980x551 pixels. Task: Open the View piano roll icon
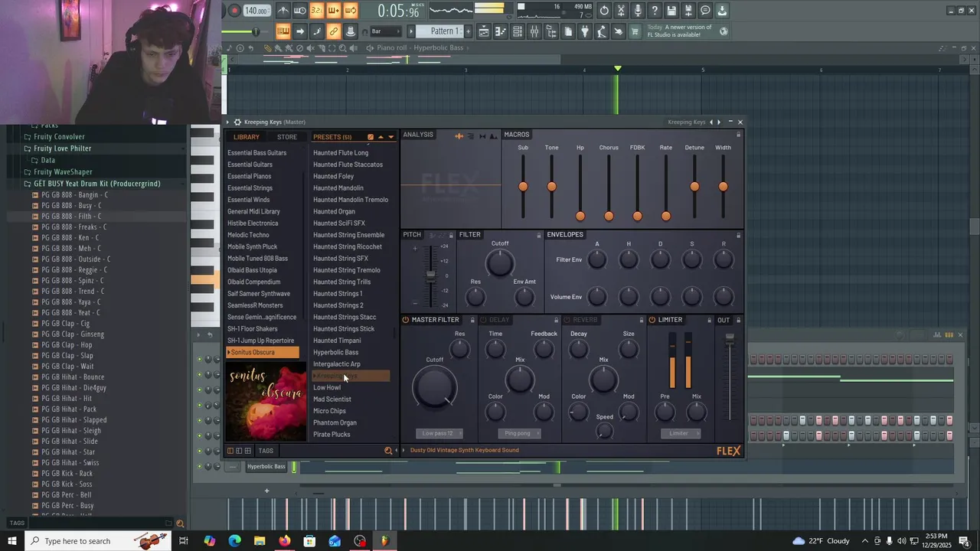tap(501, 31)
